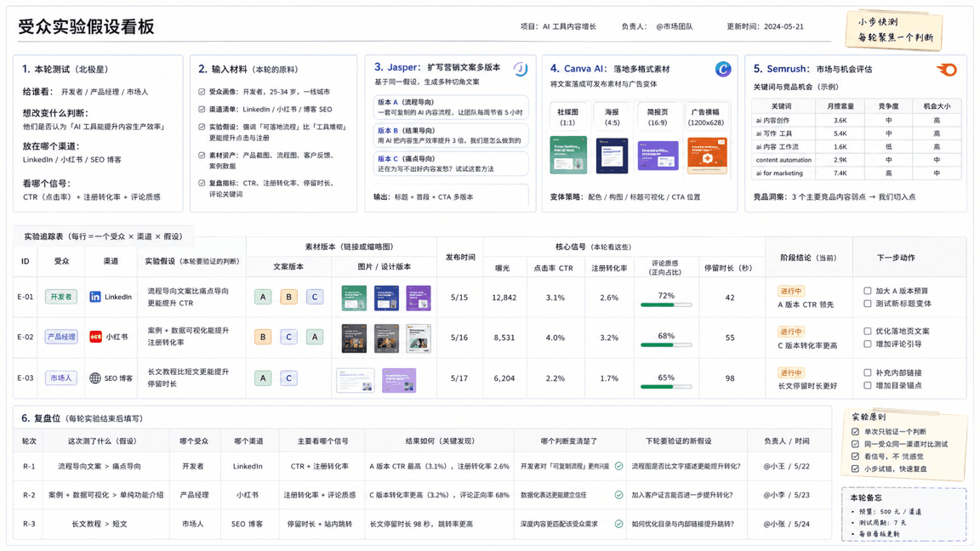Image resolution: width=980 pixels, height=551 pixels.
Task: Select the 'content automation' keyword row
Action: [x=857, y=160]
